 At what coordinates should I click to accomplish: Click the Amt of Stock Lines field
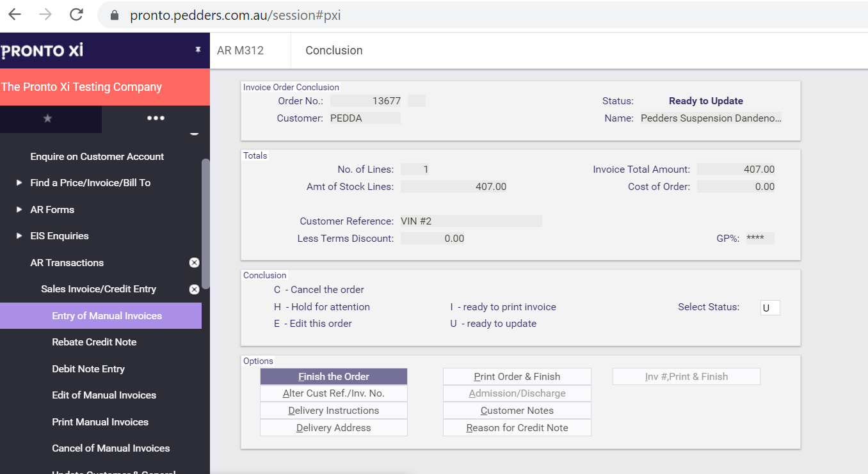[454, 187]
